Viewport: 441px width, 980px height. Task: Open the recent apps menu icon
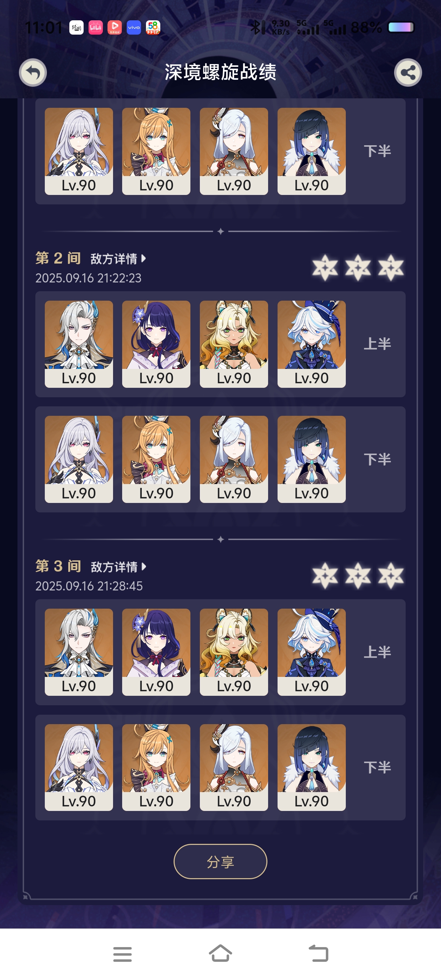point(122,954)
